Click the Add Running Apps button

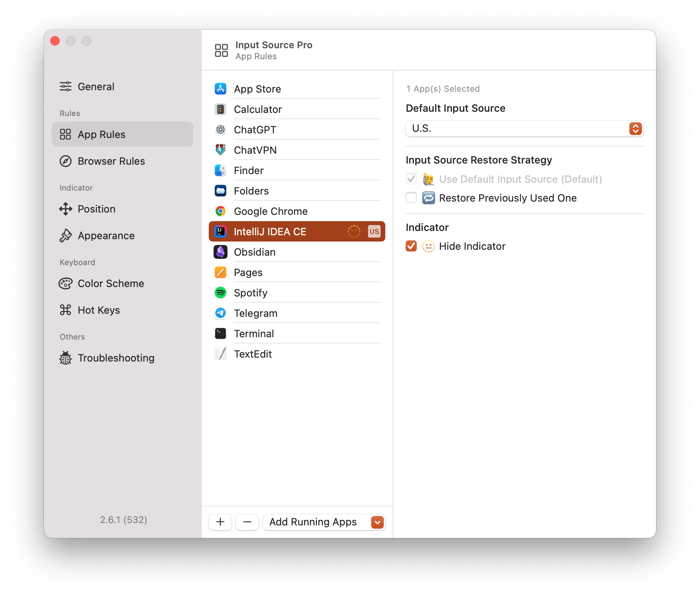click(324, 522)
